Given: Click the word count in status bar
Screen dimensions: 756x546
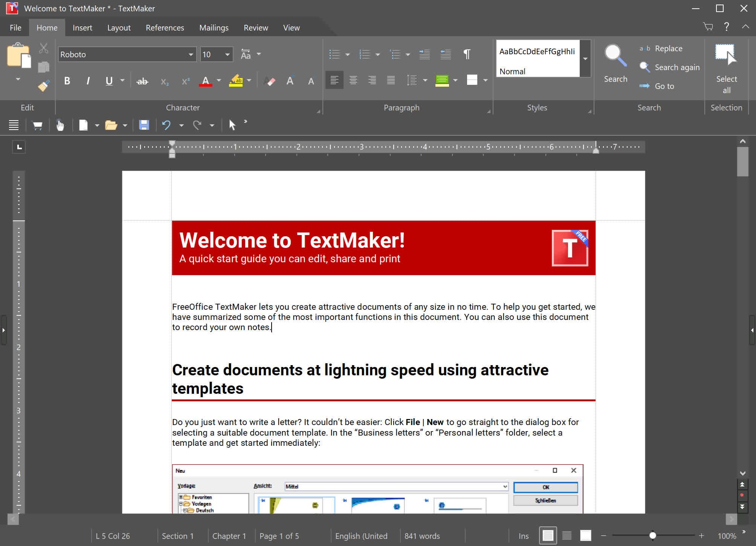Looking at the screenshot, I should click(422, 536).
